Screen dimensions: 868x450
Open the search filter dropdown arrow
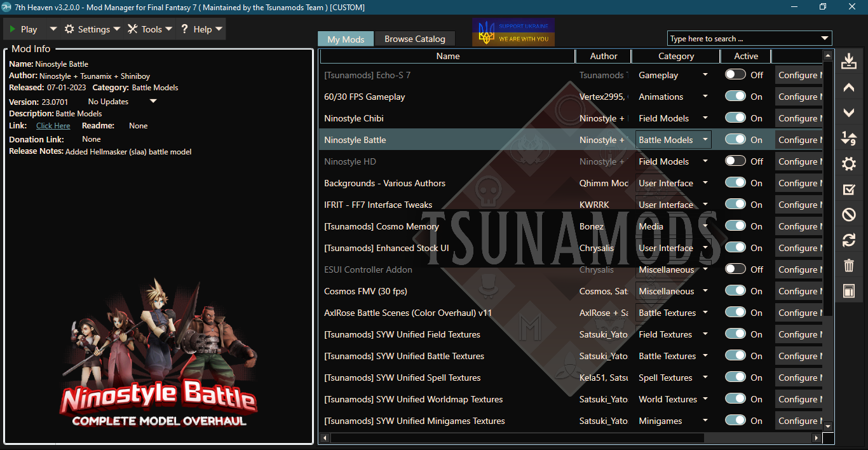pos(825,38)
